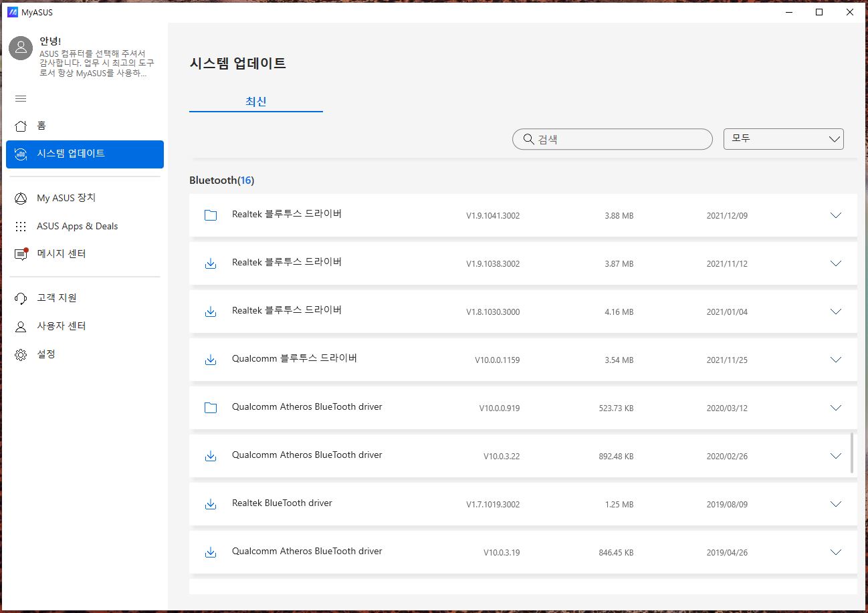Click the magnifier search icon

[528, 139]
